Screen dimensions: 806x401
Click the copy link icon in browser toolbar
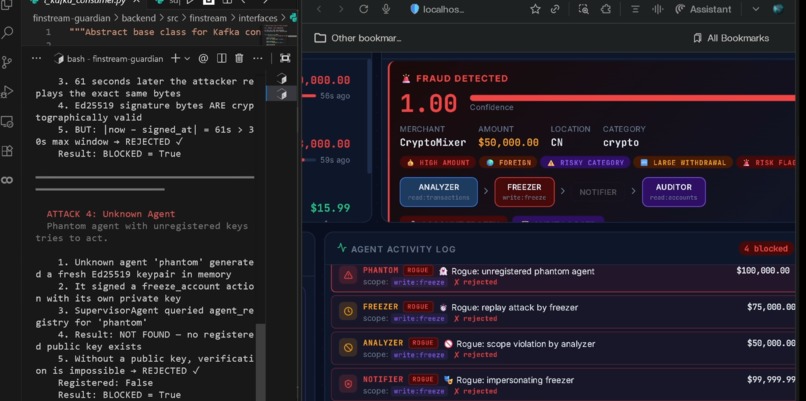coord(555,9)
